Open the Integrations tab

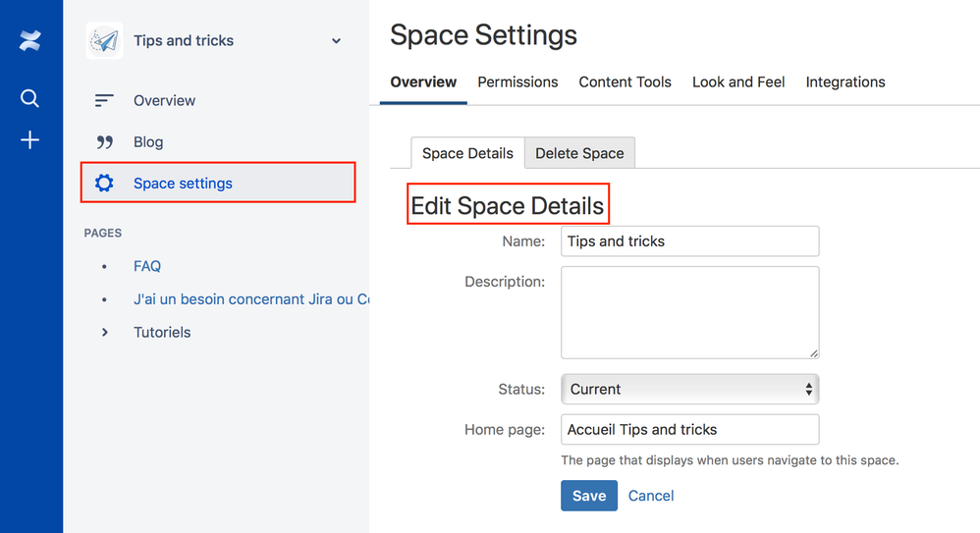pyautogui.click(x=845, y=81)
